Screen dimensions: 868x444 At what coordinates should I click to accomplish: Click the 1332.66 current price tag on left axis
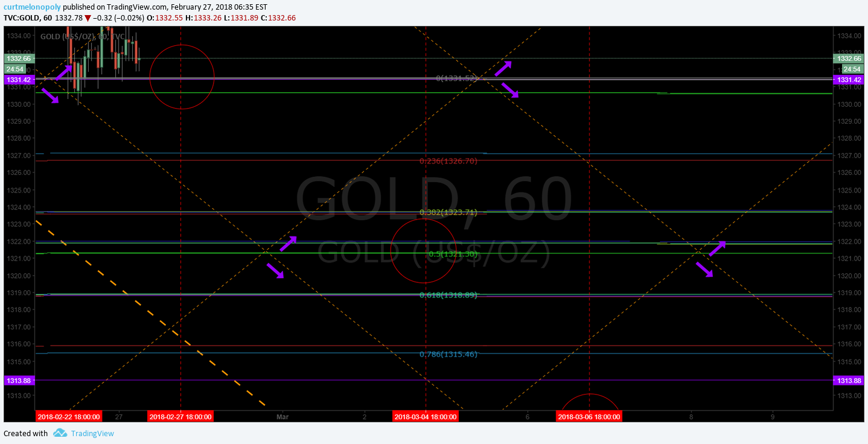[x=20, y=59]
